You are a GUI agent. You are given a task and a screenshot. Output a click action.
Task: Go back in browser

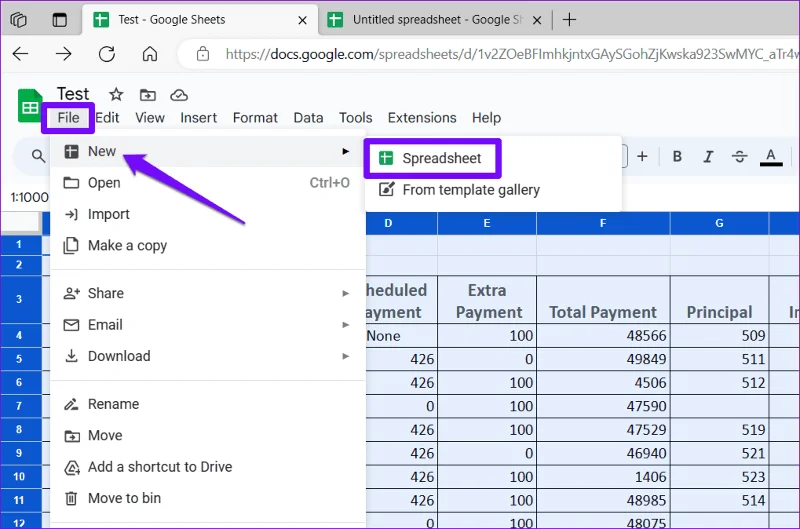(x=20, y=54)
